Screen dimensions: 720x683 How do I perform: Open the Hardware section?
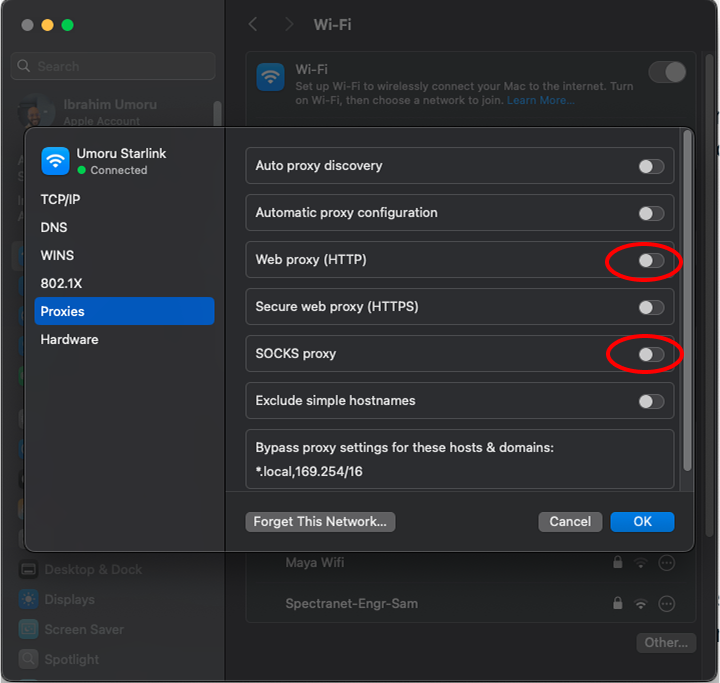[69, 339]
